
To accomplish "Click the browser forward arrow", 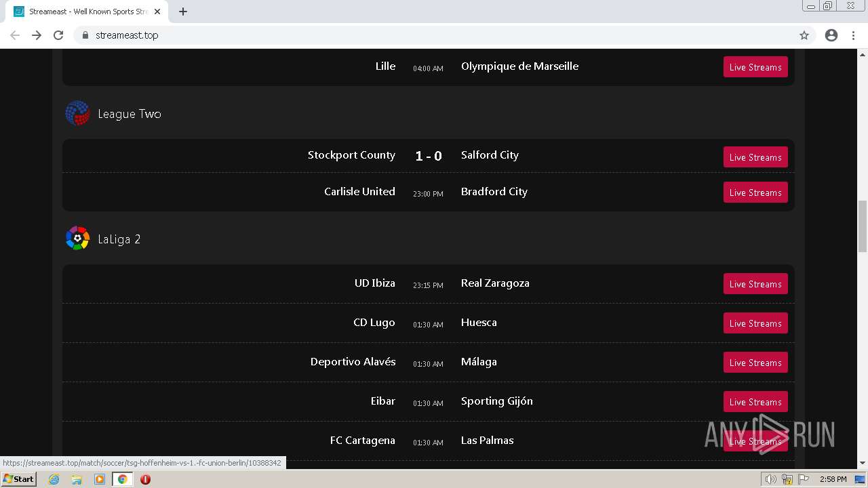I will [x=37, y=35].
